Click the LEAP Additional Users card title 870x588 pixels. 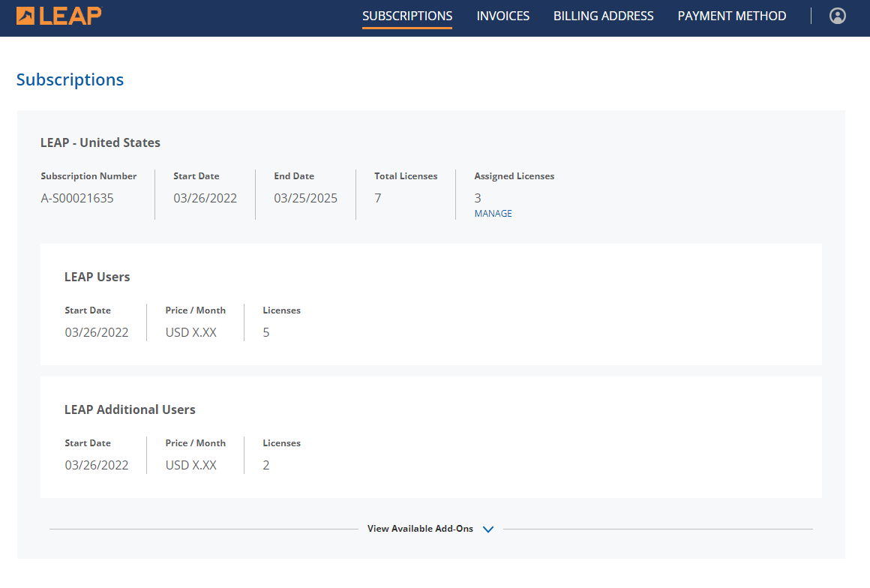[x=130, y=409]
